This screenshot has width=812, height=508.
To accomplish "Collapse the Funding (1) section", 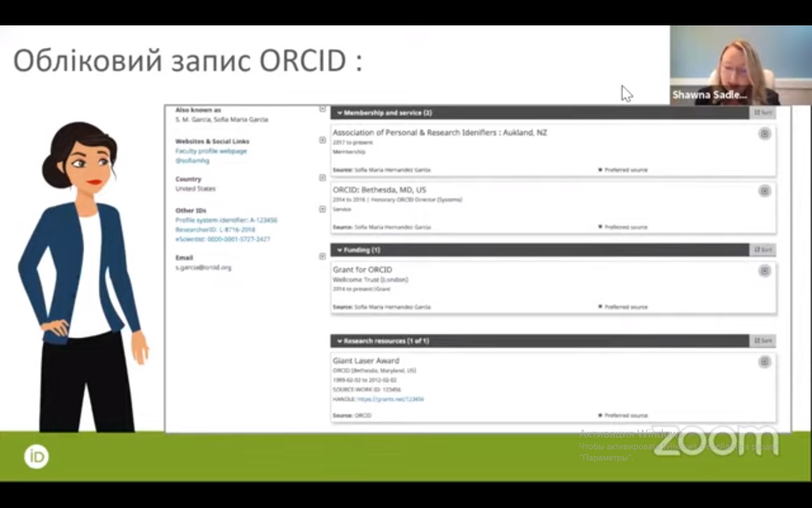I will coord(339,250).
